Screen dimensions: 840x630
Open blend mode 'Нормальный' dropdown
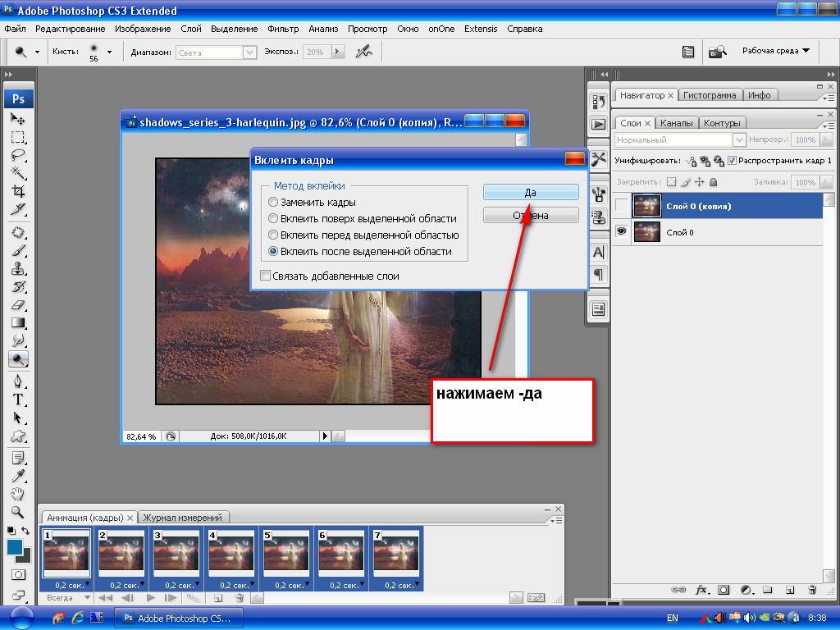[x=739, y=139]
